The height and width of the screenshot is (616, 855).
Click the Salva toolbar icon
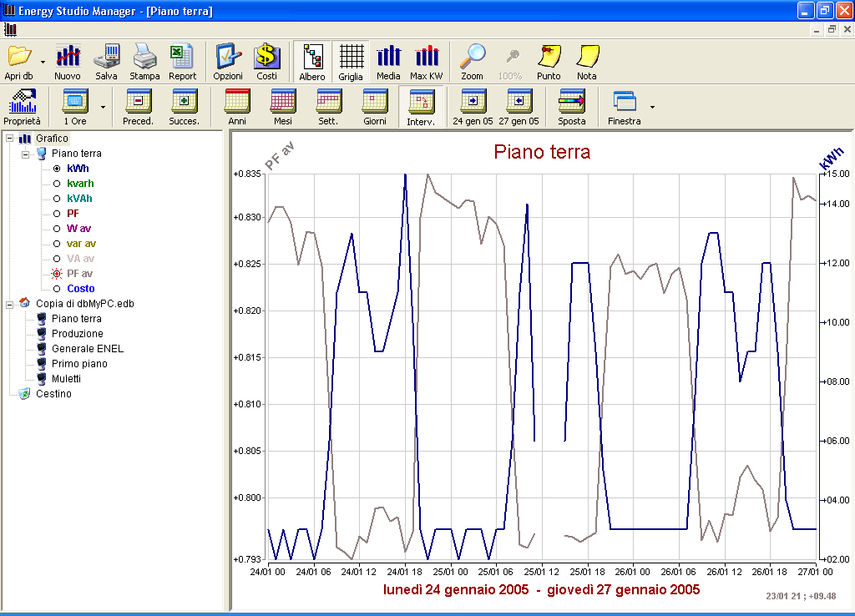coord(106,62)
